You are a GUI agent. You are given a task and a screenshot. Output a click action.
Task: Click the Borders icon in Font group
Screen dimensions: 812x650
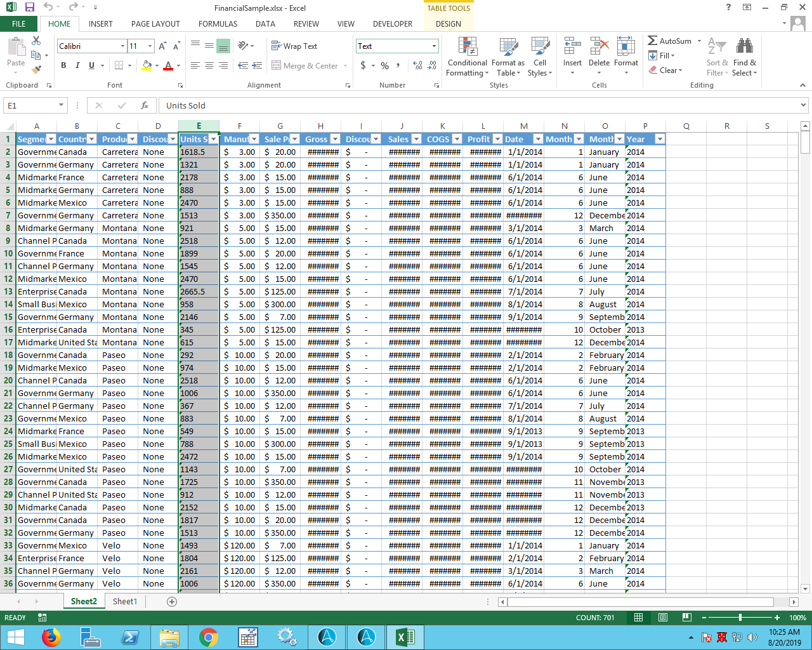(x=119, y=65)
